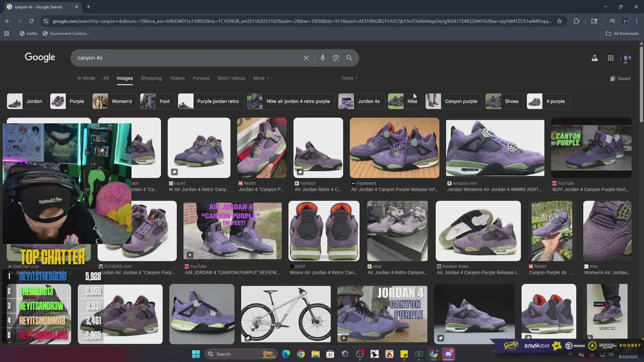Clear the search query with X
The height and width of the screenshot is (362, 644).
pyautogui.click(x=306, y=58)
